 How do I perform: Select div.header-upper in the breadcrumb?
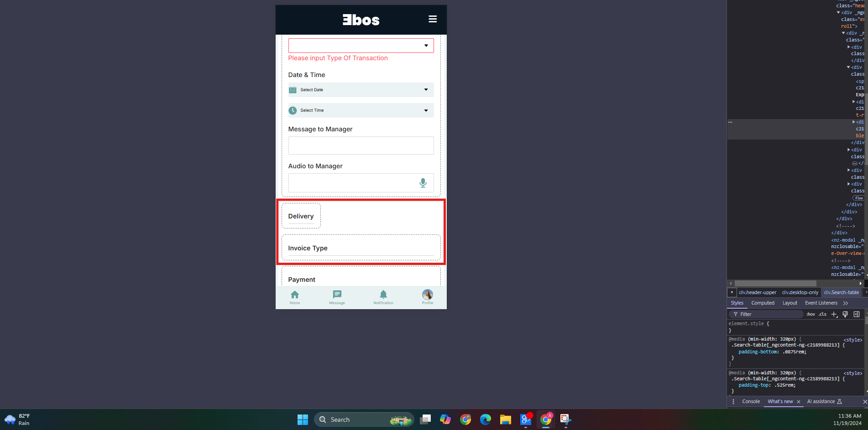tap(758, 292)
